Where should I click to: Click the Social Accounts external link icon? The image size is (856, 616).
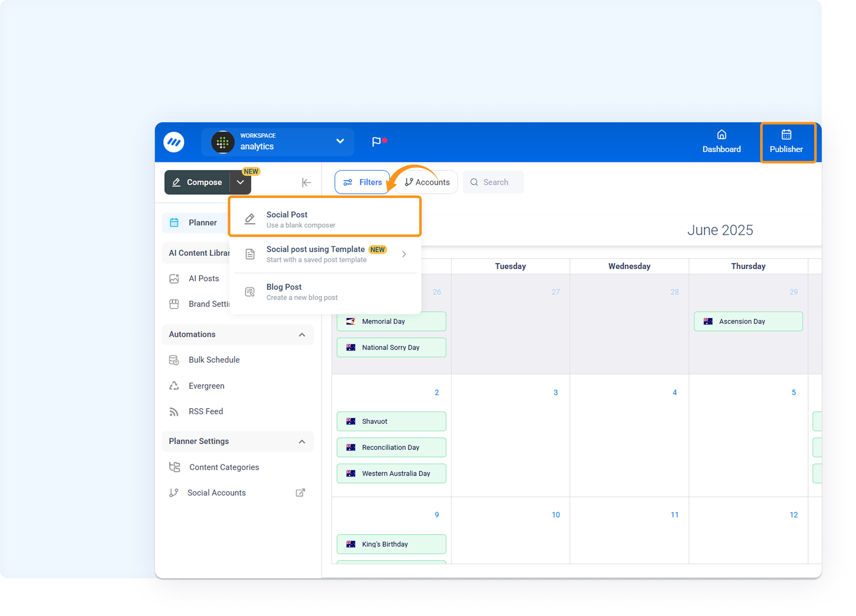(x=300, y=492)
